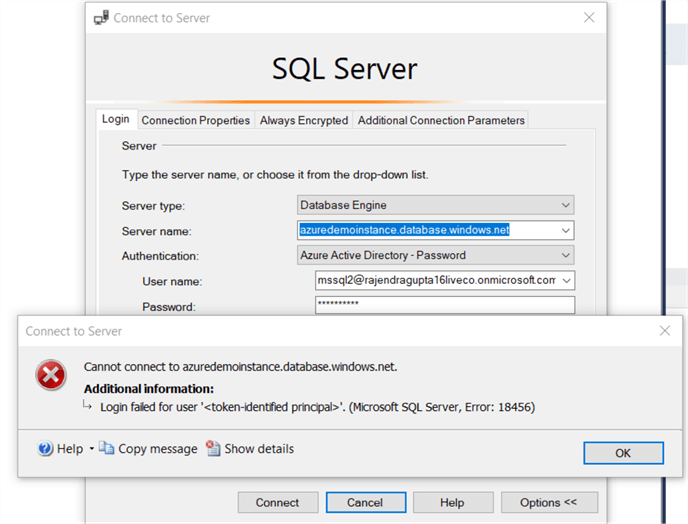Open the Server name dropdown list
The width and height of the screenshot is (688, 524).
click(x=566, y=230)
